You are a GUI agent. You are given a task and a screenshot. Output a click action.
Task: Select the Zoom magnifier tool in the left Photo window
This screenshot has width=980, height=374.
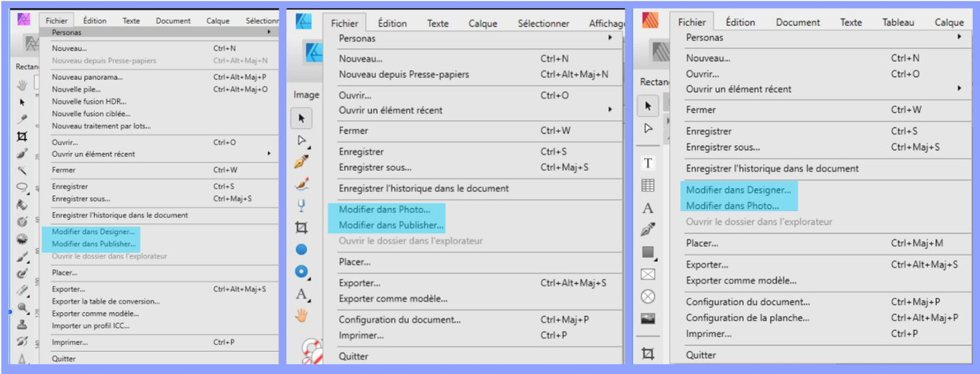[22, 307]
